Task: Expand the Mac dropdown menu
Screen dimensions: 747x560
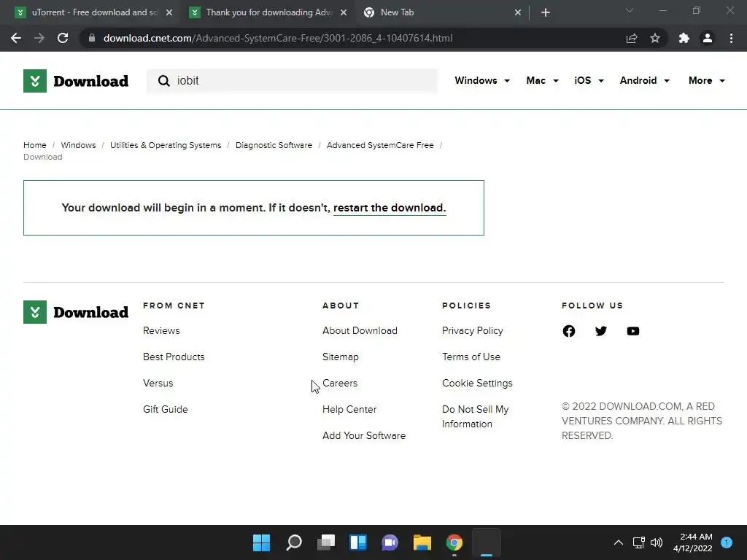Action: [x=542, y=80]
